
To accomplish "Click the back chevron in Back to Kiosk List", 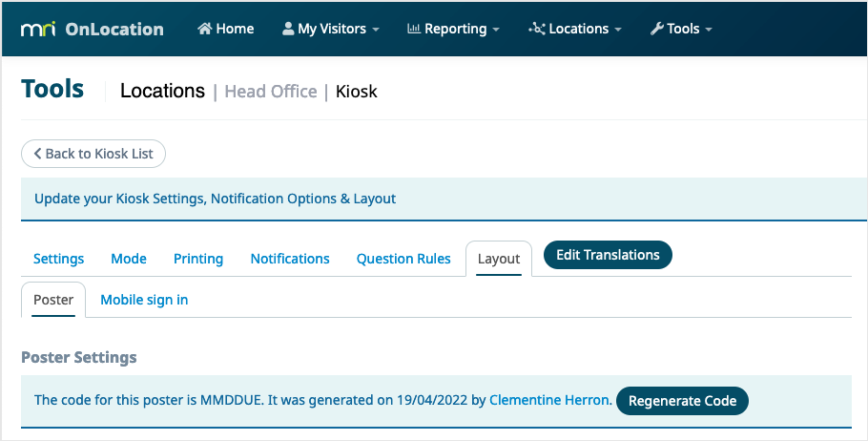I will tap(38, 154).
